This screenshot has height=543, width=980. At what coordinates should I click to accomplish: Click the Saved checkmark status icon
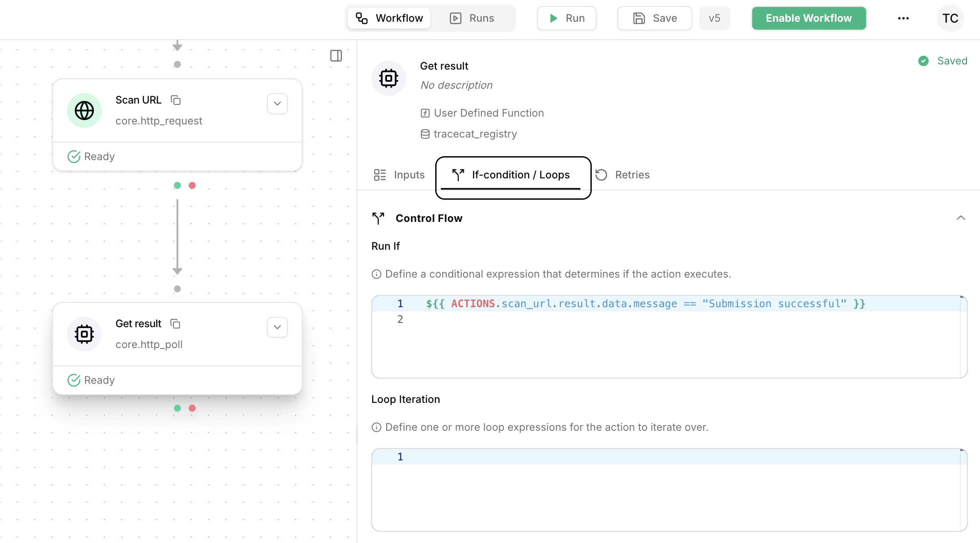pyautogui.click(x=923, y=61)
